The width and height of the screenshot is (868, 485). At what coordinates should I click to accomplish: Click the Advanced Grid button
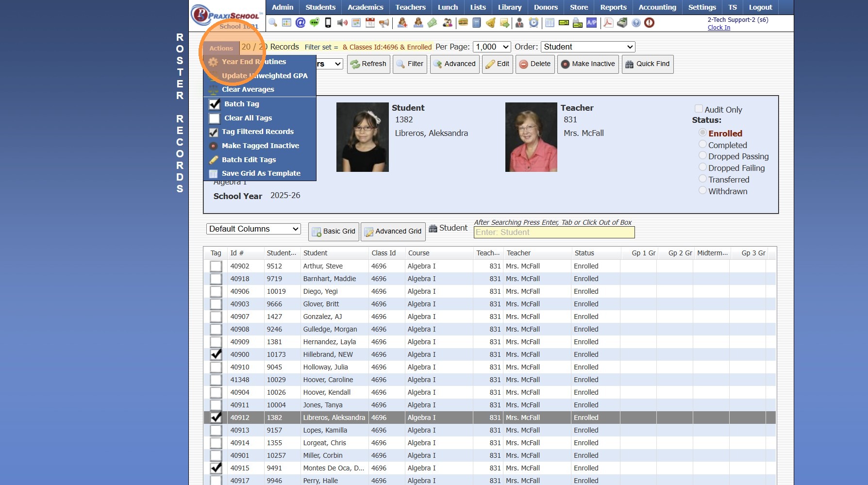393,232
